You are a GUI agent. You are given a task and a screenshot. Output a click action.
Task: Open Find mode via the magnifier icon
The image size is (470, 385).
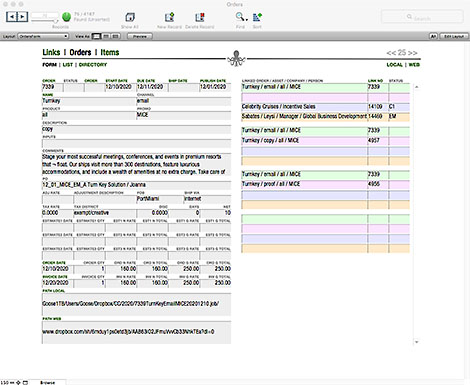point(239,17)
